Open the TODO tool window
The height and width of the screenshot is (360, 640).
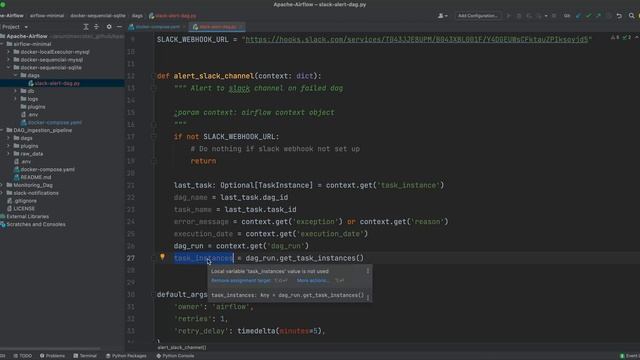[x=22, y=356]
